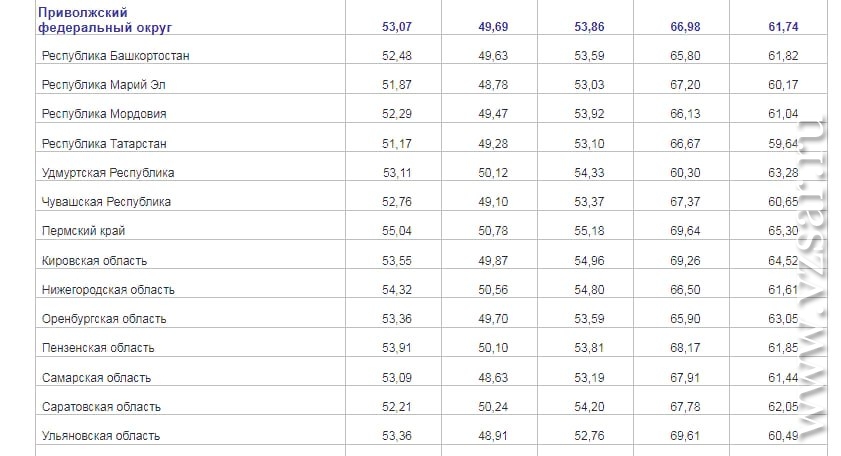
Task: Select the bold 61,74 district total cell
Action: click(783, 27)
